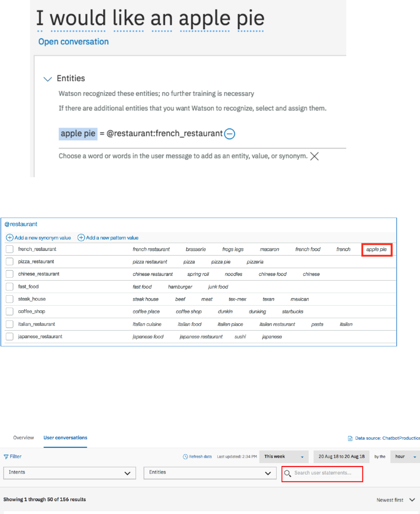The width and height of the screenshot is (420, 514).
Task: Select the 'frogs legs' synonym
Action: pos(233,249)
